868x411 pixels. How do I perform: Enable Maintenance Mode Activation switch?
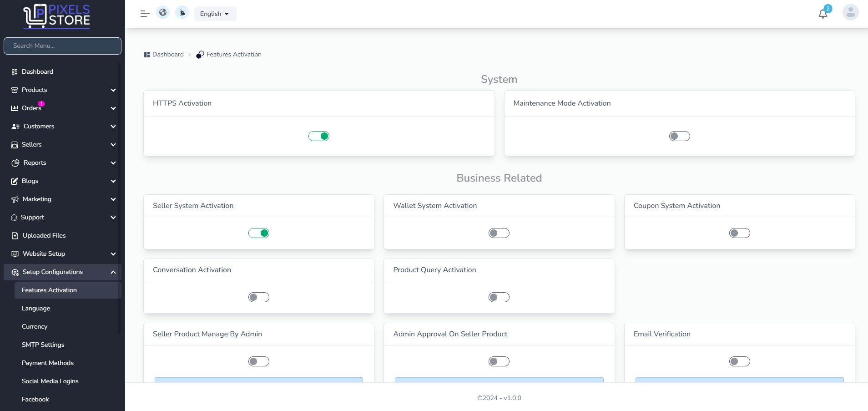[679, 136]
